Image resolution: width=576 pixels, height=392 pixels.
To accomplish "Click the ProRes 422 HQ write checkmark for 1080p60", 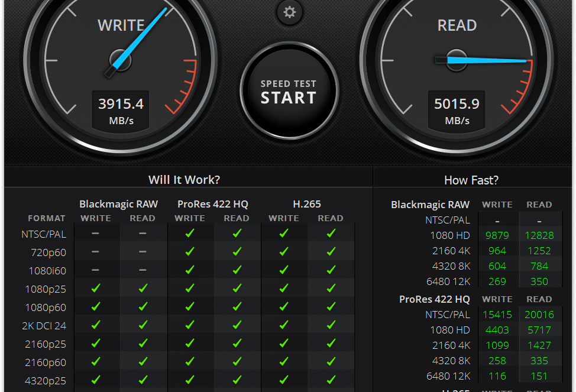I will (x=190, y=306).
